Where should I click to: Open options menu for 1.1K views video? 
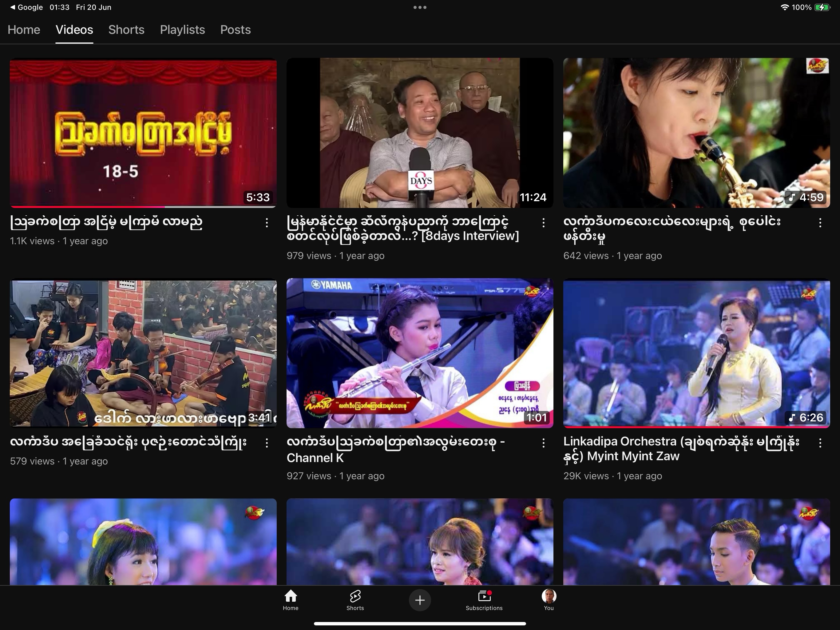click(267, 223)
